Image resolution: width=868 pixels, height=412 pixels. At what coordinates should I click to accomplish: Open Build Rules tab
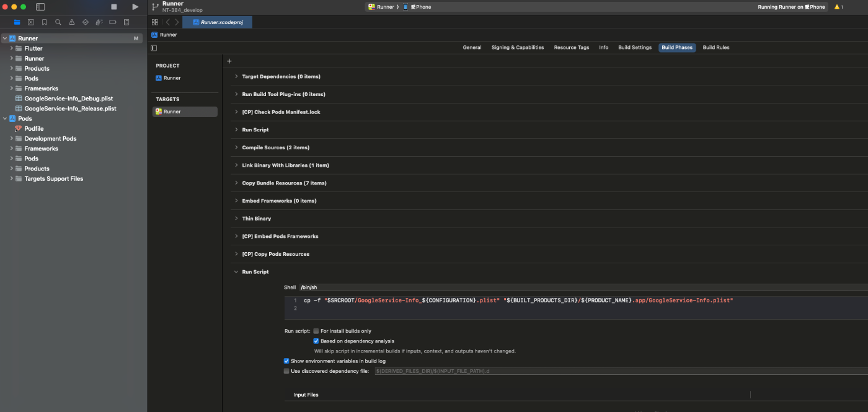pos(716,48)
